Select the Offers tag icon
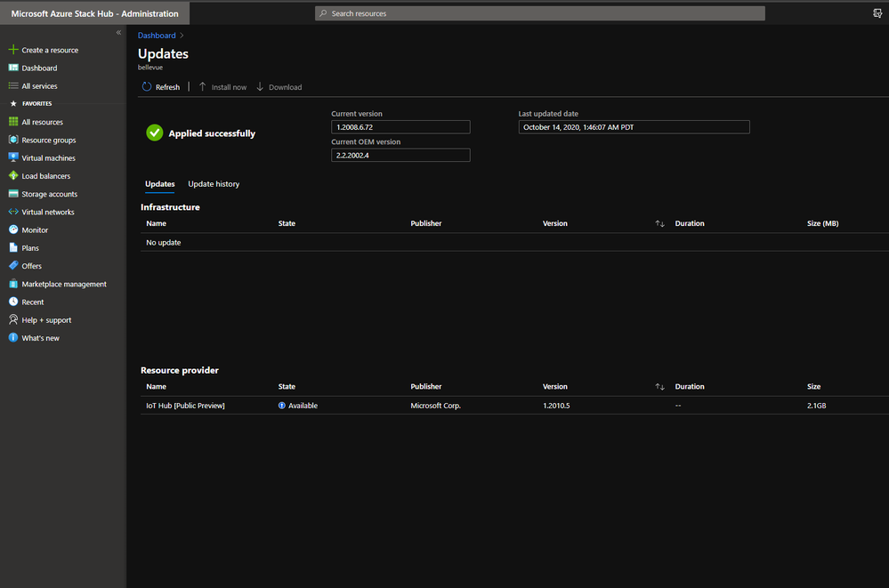The image size is (889, 588). click(13, 266)
